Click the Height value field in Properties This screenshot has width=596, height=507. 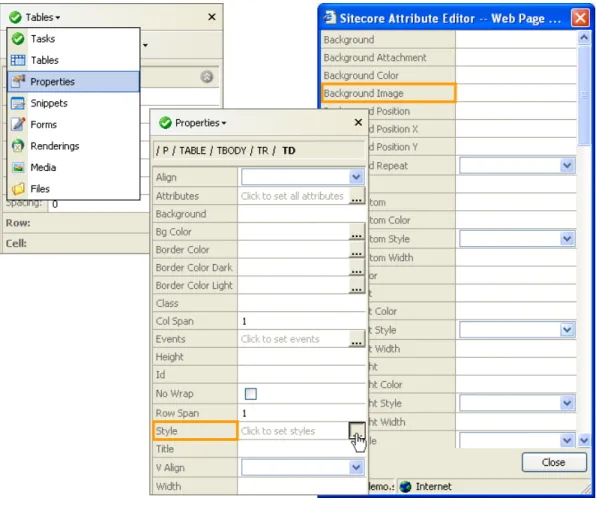tap(301, 357)
